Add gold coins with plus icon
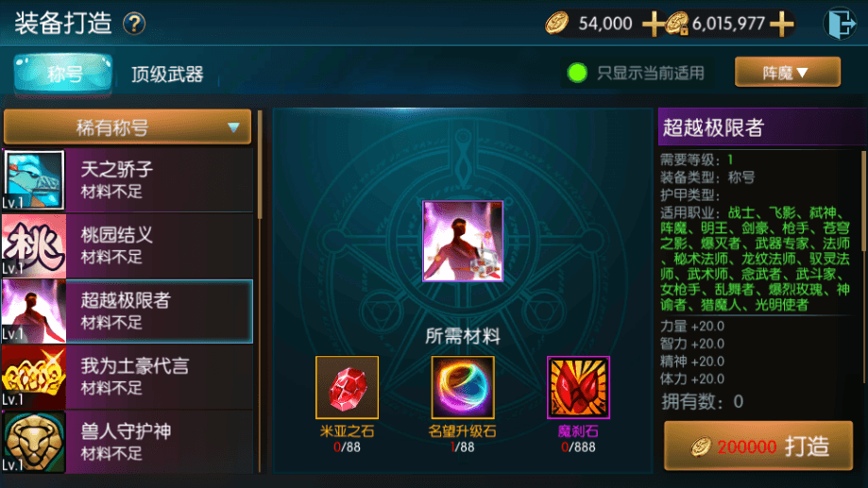The height and width of the screenshot is (488, 868). 654,24
